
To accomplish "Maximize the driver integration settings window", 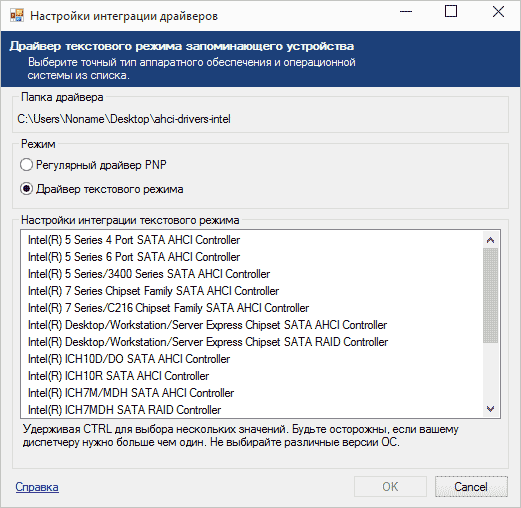I will coord(451,12).
